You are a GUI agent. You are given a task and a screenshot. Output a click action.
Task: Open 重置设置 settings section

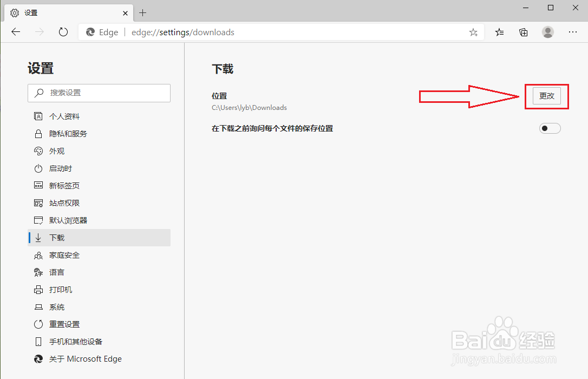[99, 324]
